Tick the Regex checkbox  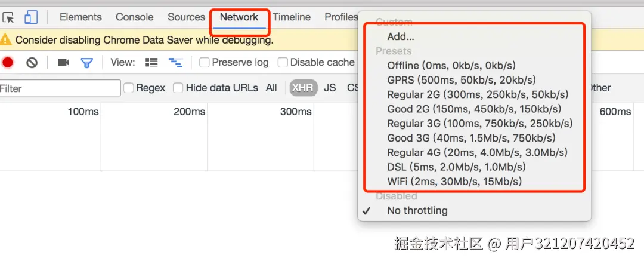(x=129, y=88)
